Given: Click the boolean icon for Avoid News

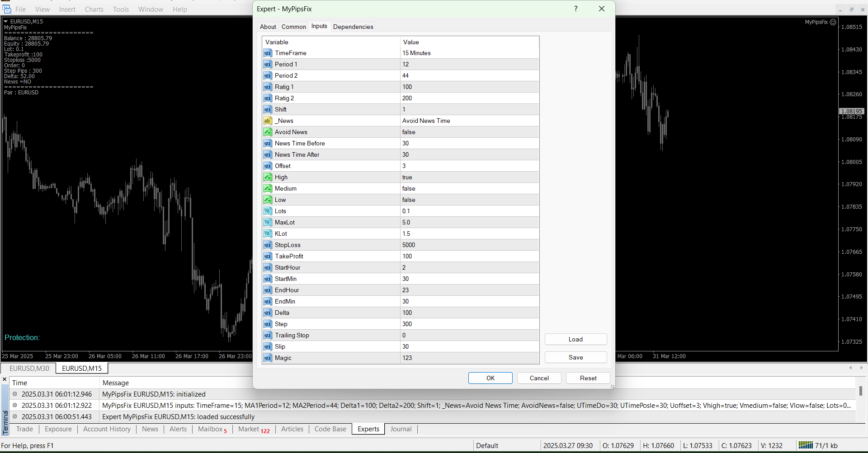Looking at the screenshot, I should 268,132.
